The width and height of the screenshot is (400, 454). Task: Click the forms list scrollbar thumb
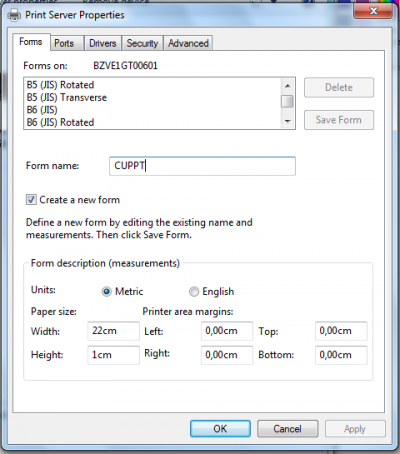(287, 101)
